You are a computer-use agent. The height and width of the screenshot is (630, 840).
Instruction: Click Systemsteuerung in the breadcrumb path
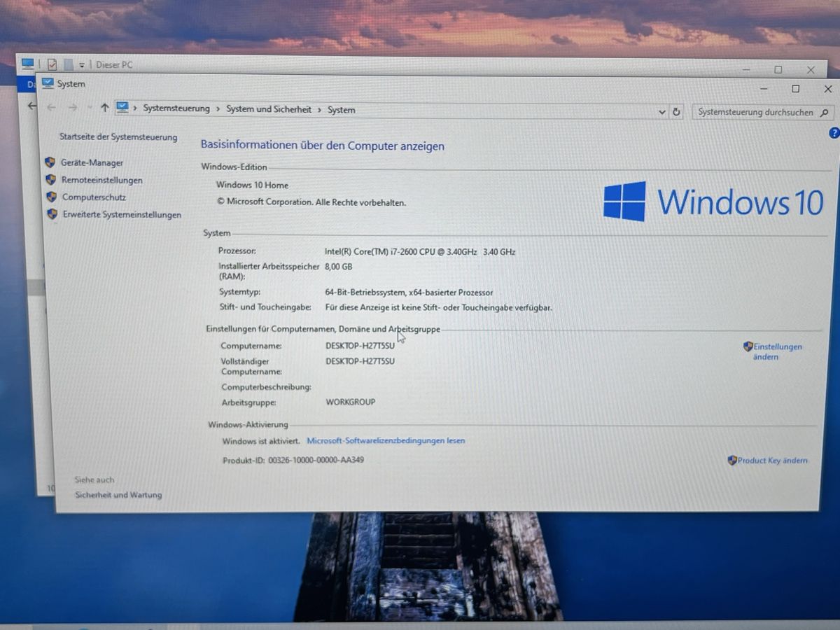click(176, 108)
